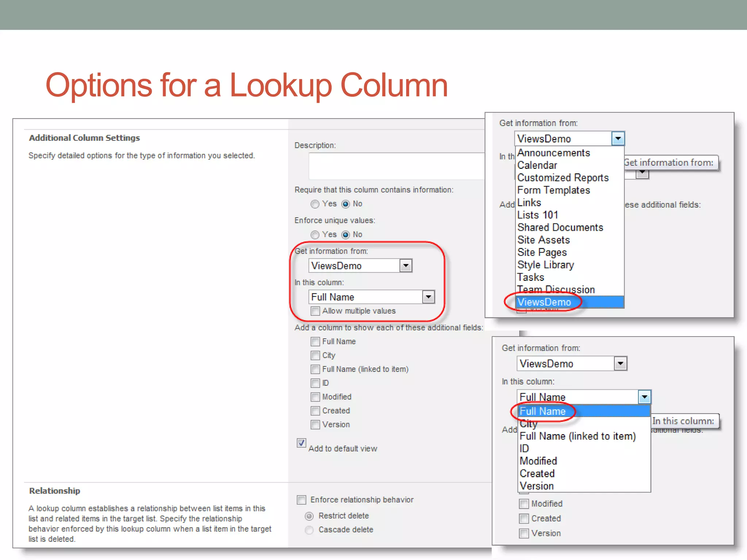Tick the City additional field checkbox
This screenshot has height=560, width=747.
coord(315,355)
